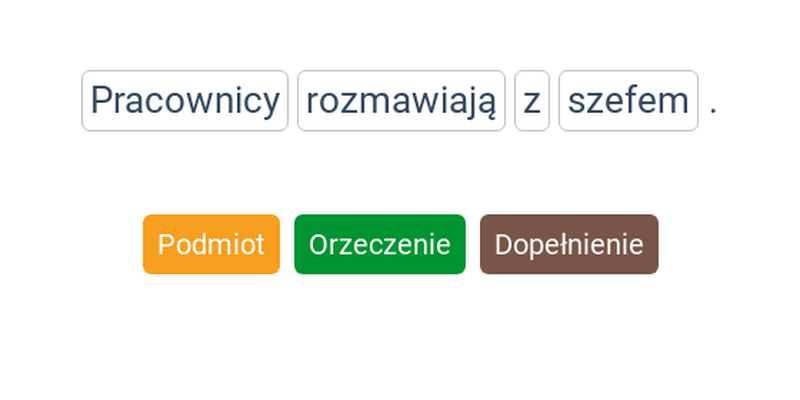Pick the predicate tag labeled Orzeczenie

click(x=380, y=244)
